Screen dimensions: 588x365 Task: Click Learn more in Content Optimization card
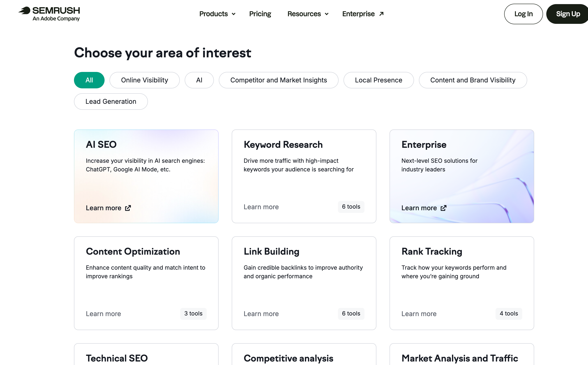click(x=103, y=314)
